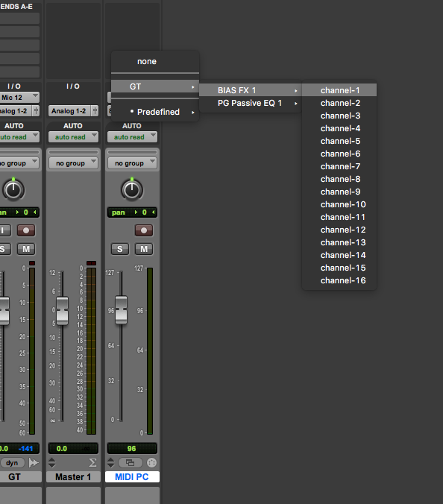
Task: Select BIAS FX 1 in the submenu
Action: [251, 90]
